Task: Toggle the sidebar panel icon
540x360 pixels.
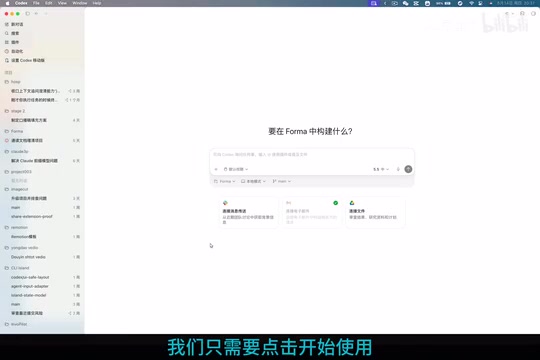Action: (x=28, y=14)
